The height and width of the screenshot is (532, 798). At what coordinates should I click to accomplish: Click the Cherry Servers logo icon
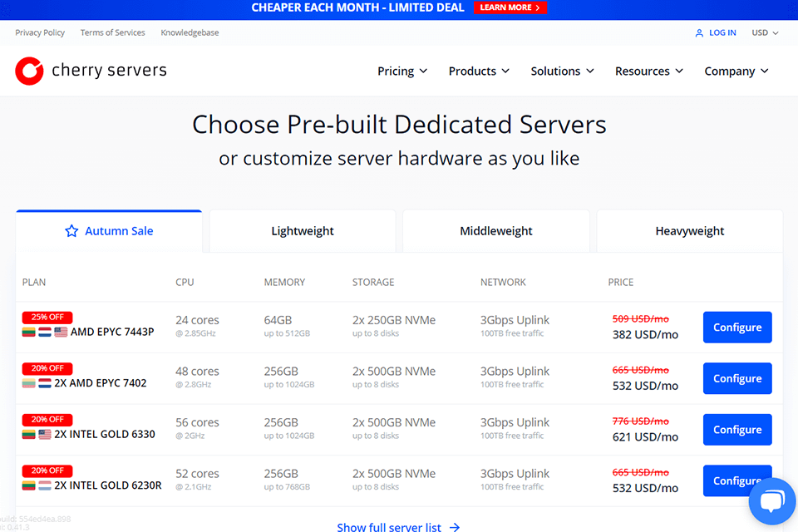click(x=30, y=71)
